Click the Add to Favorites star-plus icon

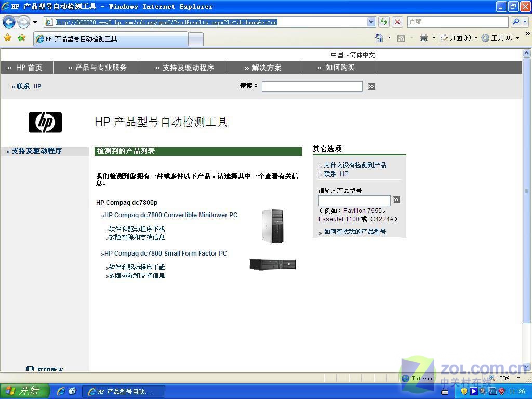22,37
